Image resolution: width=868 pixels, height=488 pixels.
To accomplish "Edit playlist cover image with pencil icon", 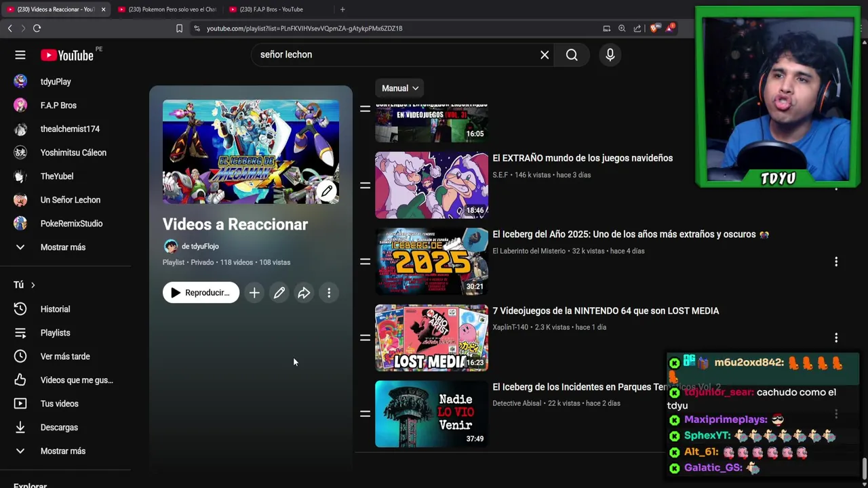I will click(326, 191).
